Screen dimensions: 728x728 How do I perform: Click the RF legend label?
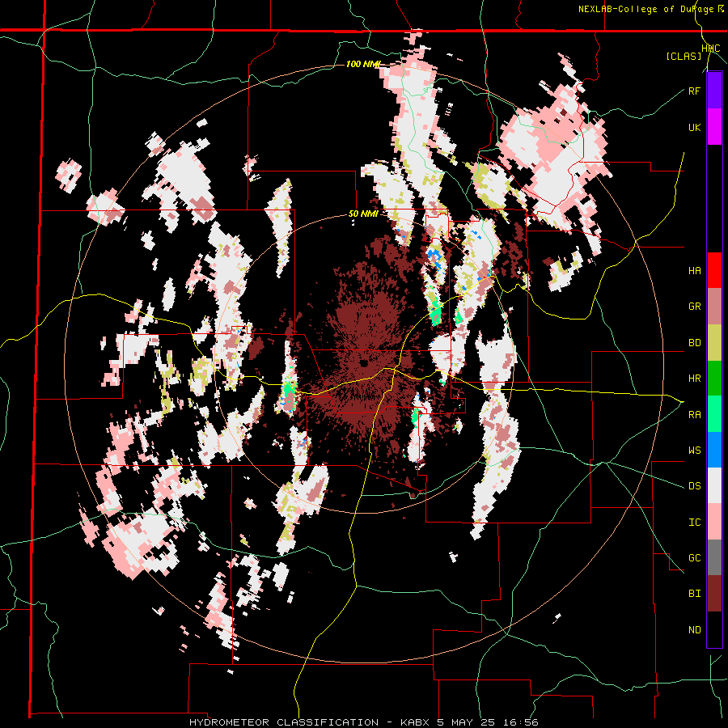coord(695,91)
